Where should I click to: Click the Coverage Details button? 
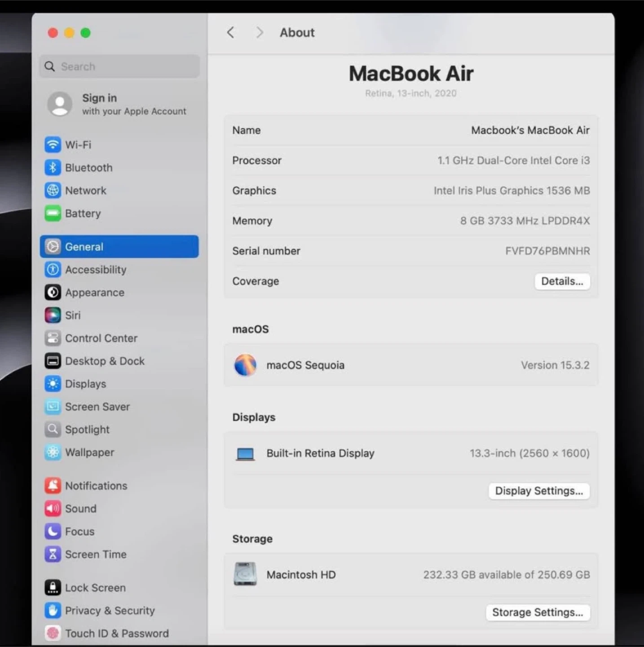tap(562, 281)
